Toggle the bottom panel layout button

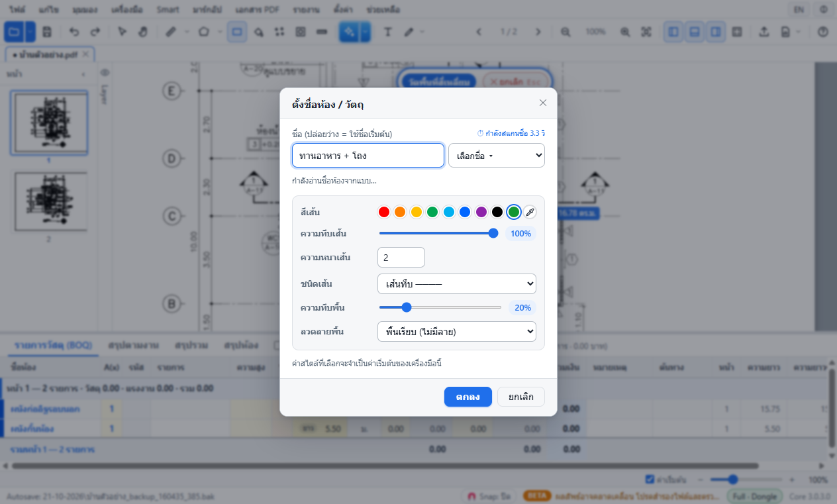[694, 32]
